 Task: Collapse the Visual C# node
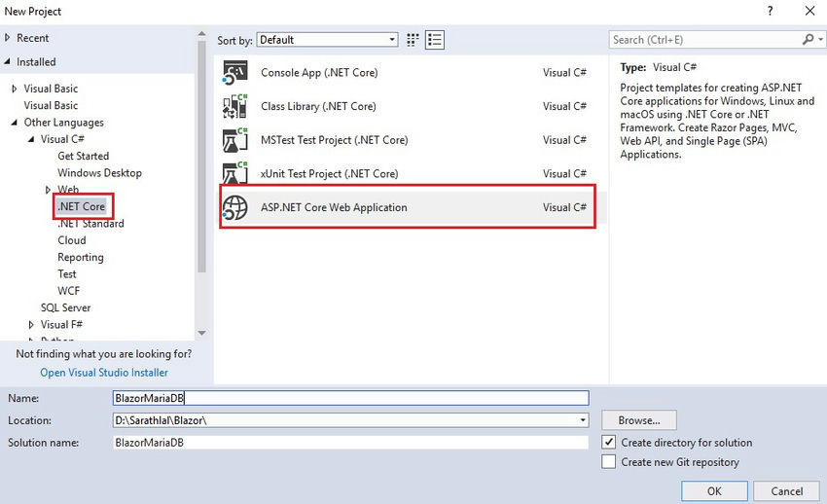[x=31, y=139]
